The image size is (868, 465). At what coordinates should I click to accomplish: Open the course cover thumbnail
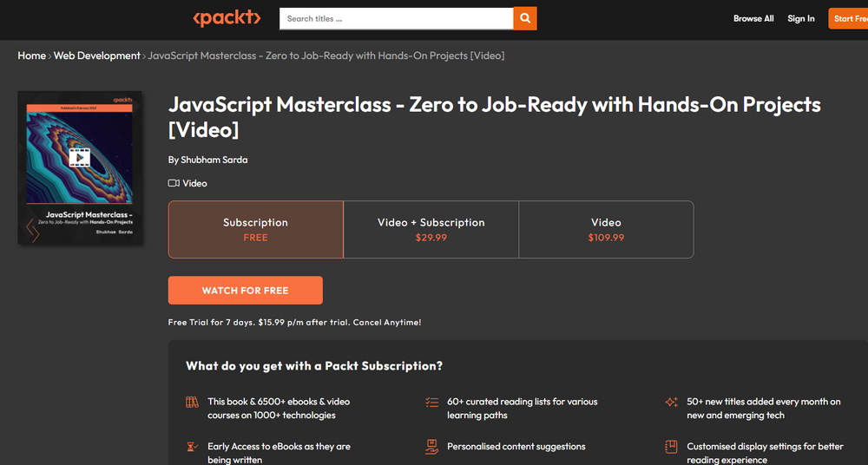(80, 167)
